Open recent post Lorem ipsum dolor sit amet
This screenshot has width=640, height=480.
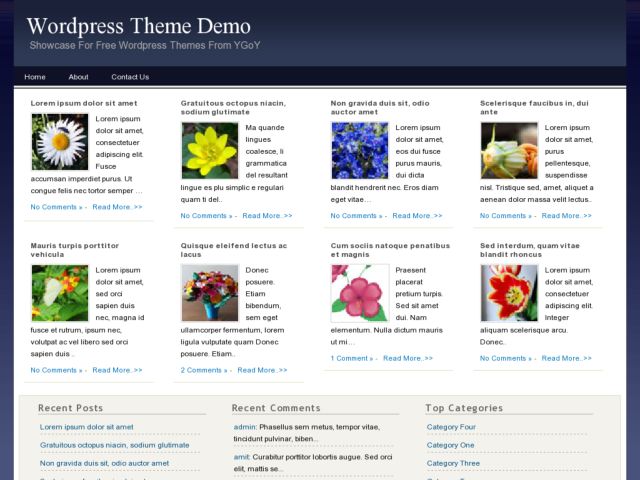point(87,427)
